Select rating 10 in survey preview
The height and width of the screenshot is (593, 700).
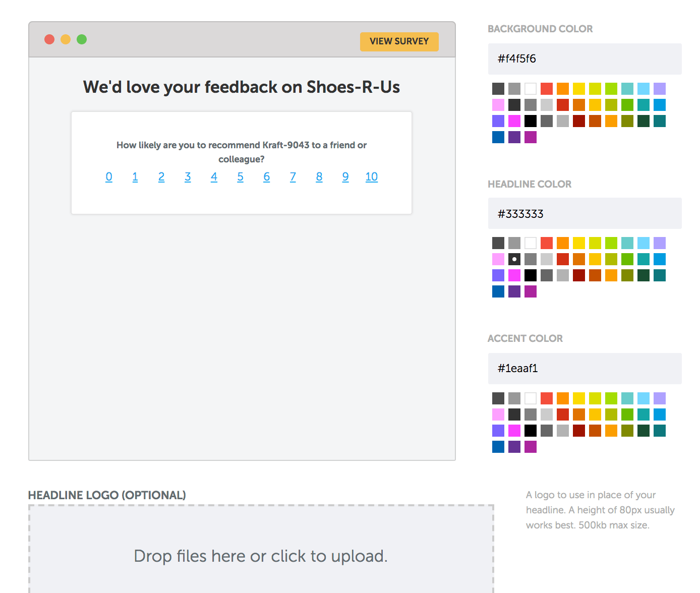pos(371,177)
